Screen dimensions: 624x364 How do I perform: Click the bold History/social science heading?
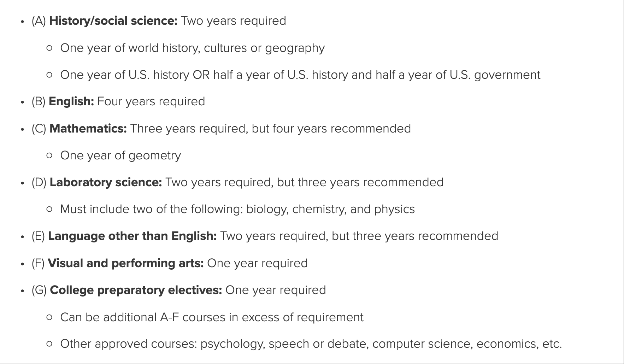point(113,21)
